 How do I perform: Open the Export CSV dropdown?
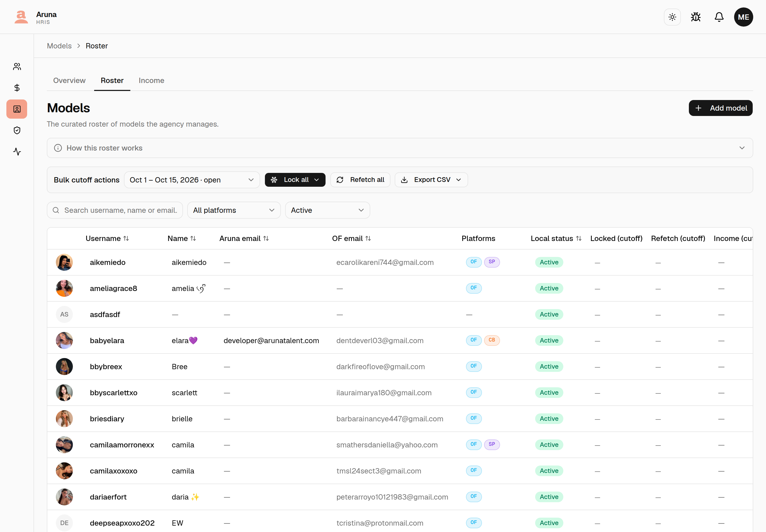click(431, 180)
